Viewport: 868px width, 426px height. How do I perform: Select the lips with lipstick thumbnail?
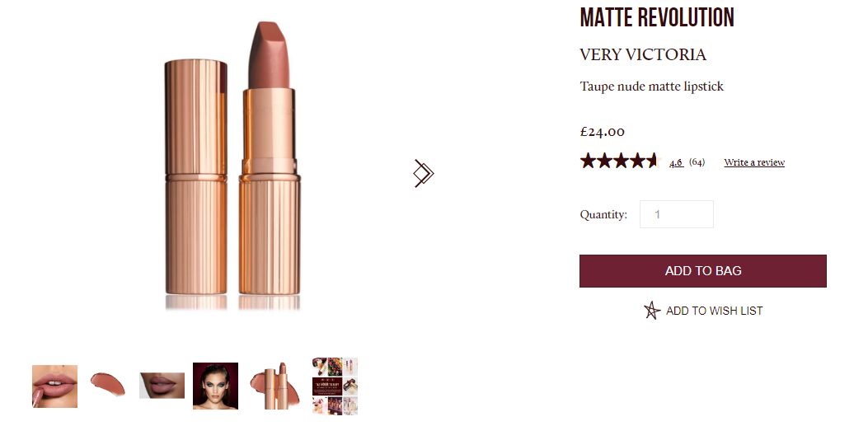pyautogui.click(x=54, y=386)
